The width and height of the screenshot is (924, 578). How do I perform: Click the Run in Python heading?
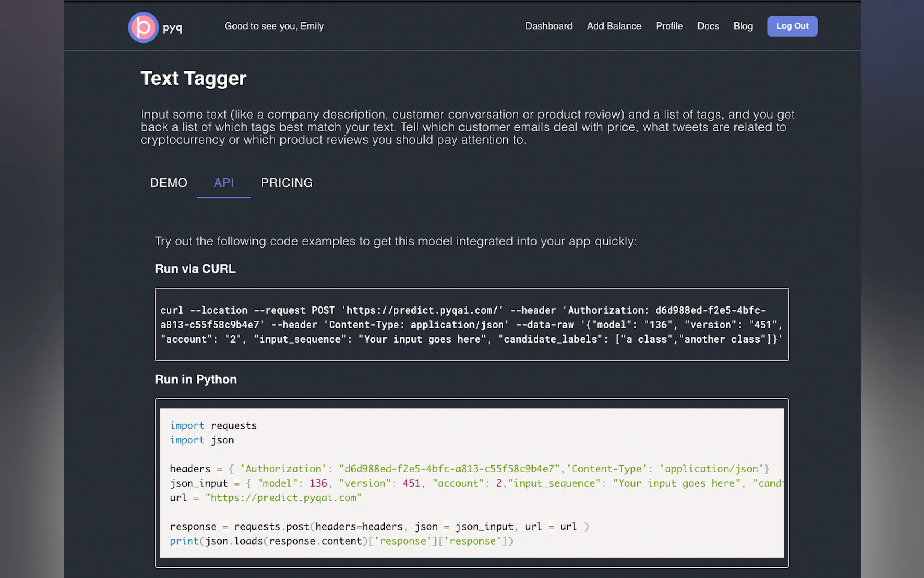(196, 379)
